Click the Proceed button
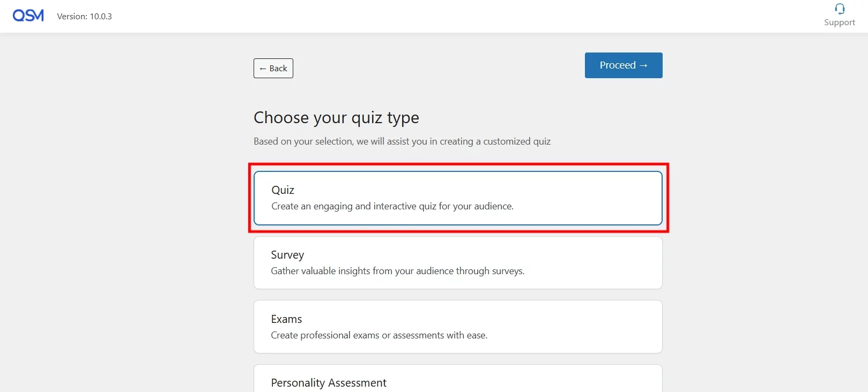The width and height of the screenshot is (868, 392). point(624,65)
